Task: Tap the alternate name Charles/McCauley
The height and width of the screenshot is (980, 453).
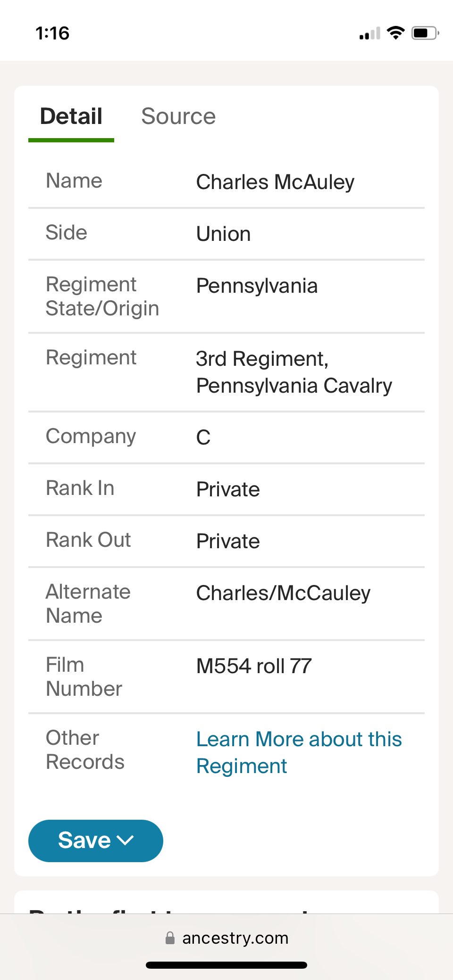Action: pos(283,593)
